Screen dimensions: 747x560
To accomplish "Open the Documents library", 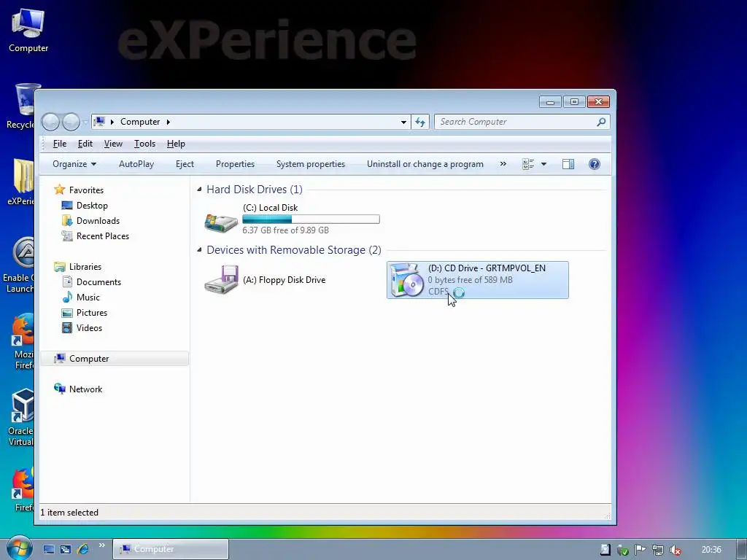I will click(x=98, y=282).
